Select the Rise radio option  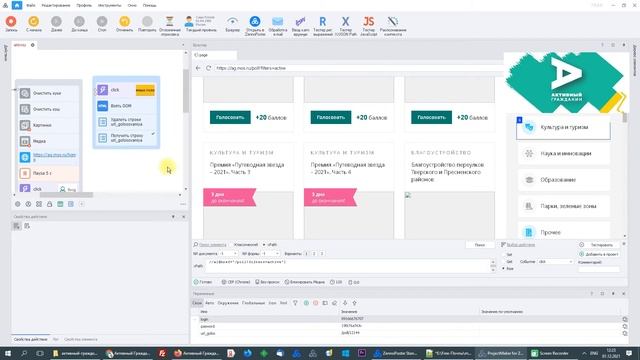pos(504,269)
